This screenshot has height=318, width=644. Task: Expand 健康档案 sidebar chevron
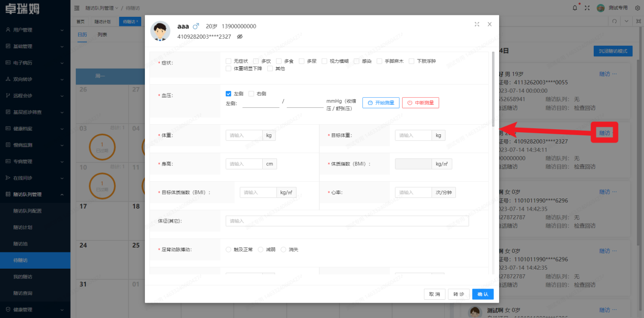point(62,128)
